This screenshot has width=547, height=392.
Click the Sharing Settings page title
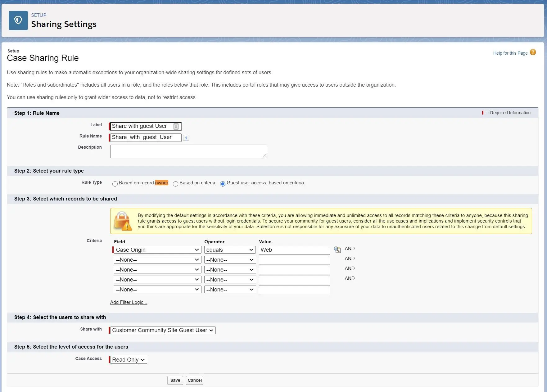tap(64, 24)
